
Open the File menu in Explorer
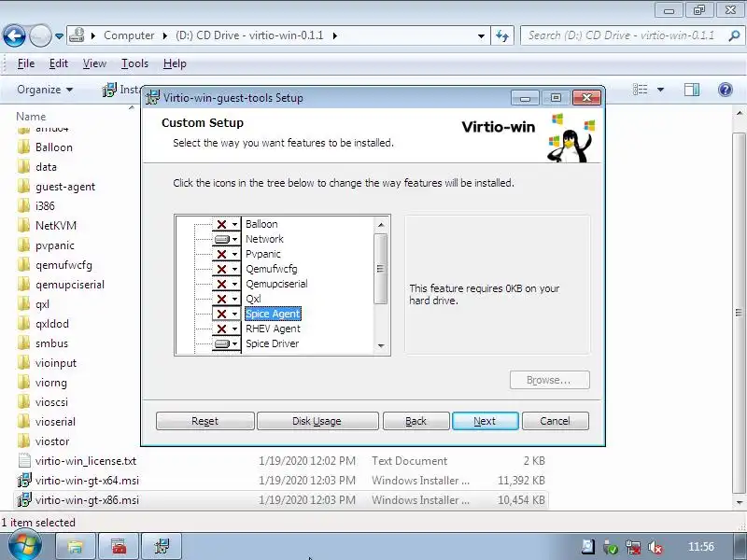[x=26, y=63]
